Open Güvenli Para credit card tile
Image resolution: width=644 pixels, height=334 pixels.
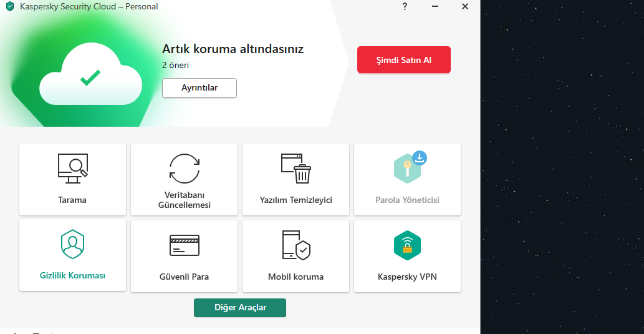(x=184, y=256)
